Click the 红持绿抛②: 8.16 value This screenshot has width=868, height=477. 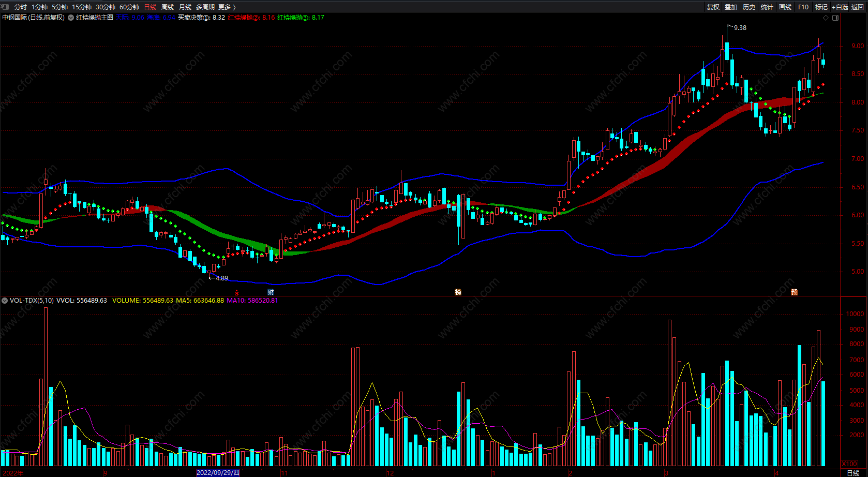pyautogui.click(x=251, y=18)
